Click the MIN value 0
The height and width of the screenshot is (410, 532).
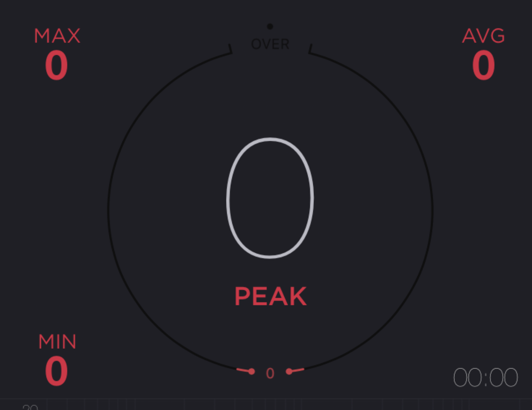point(56,371)
